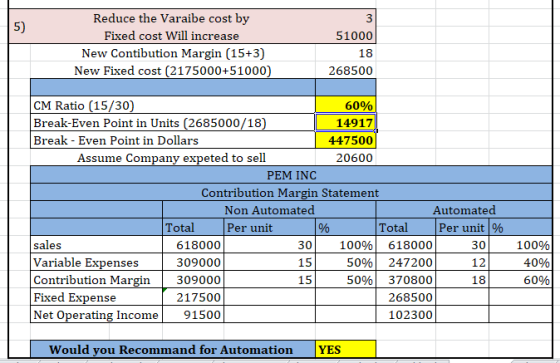Screen dimensions: 560x363
Task: Click the Automated variable expenses total 247200
Action: point(406,263)
